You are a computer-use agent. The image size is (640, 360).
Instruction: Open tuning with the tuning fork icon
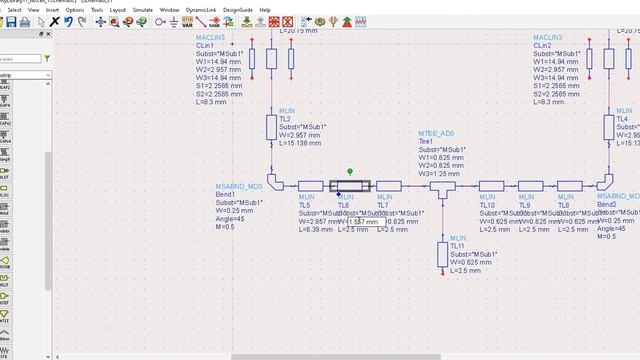point(333,22)
